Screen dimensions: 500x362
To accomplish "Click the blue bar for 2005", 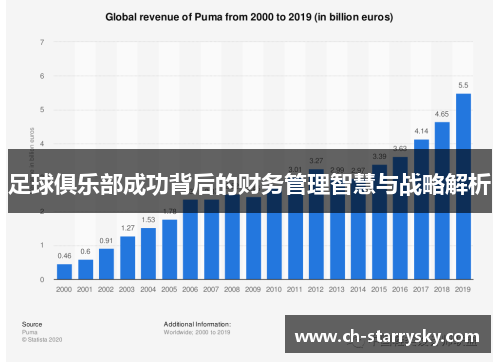I will click(170, 249).
